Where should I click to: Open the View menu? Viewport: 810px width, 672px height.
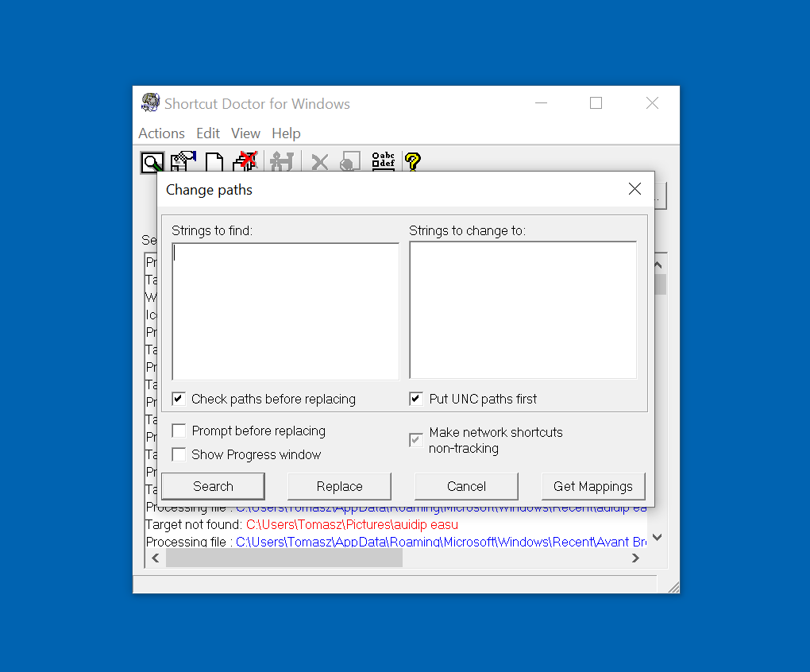(x=245, y=133)
